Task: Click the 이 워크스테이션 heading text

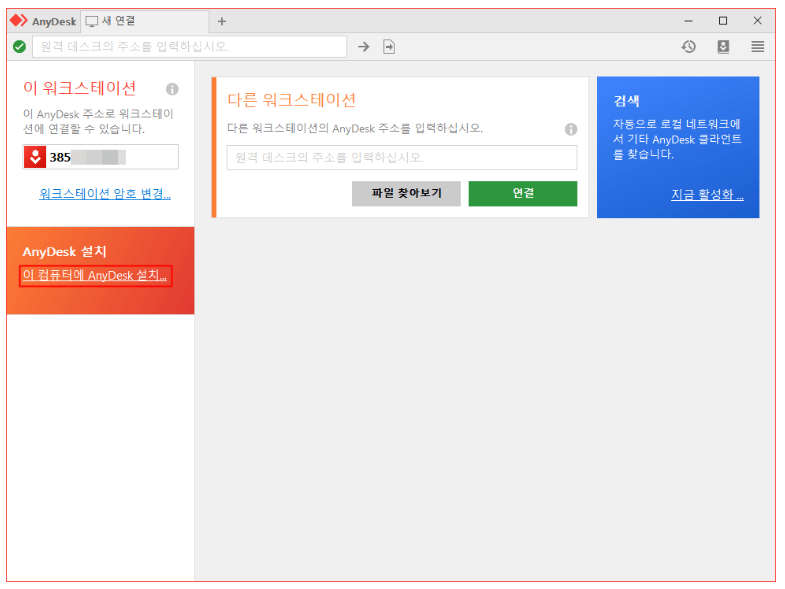Action: (80, 88)
